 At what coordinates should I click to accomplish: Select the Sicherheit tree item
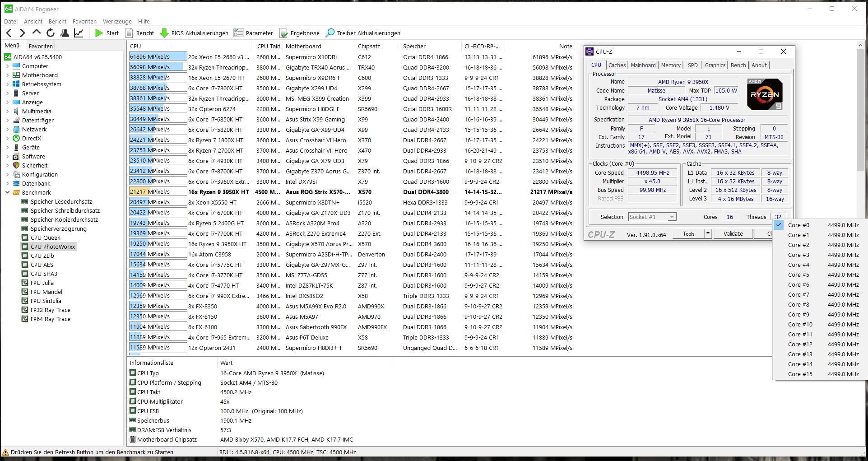tap(35, 165)
